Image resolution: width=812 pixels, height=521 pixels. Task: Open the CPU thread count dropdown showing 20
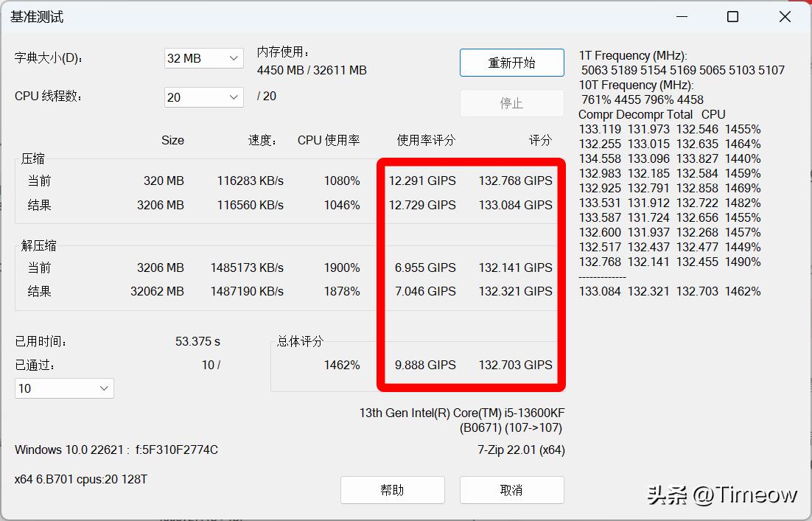coord(203,97)
